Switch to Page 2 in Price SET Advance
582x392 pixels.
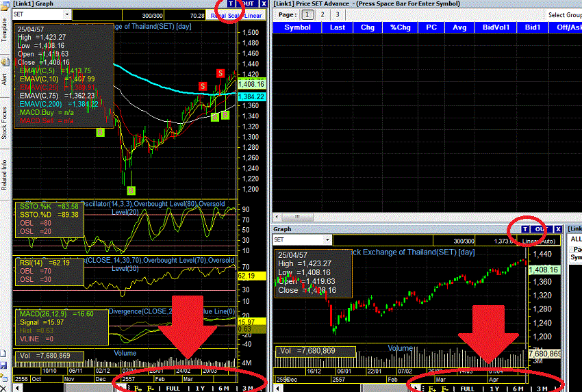322,15
